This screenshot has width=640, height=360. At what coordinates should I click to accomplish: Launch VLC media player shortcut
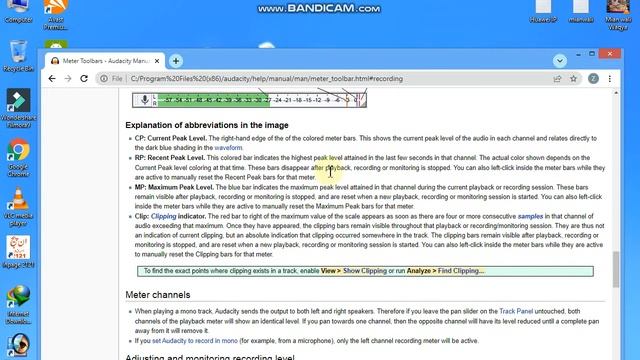point(18,207)
